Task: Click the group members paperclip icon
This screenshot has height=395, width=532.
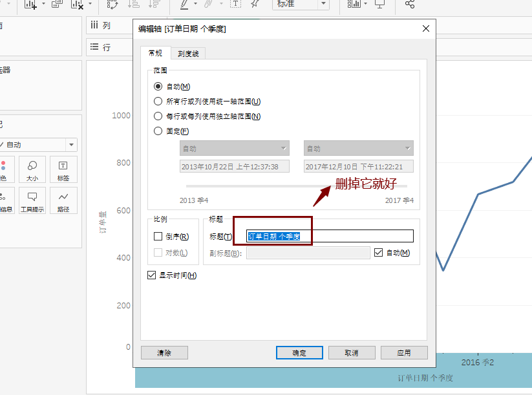Action: 208,4
